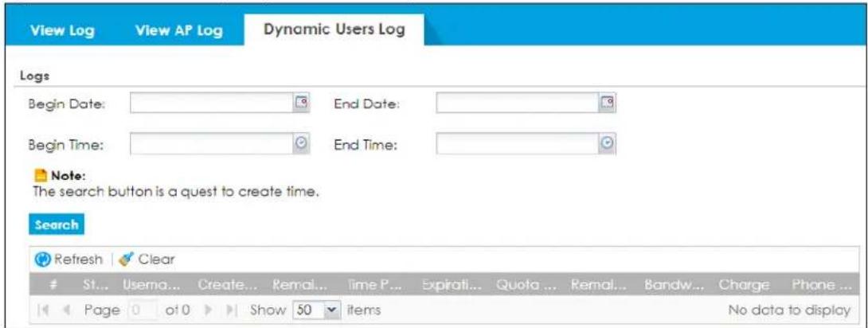The width and height of the screenshot is (868, 328).
Task: Open the Begin Date calendar picker
Action: pos(302,103)
